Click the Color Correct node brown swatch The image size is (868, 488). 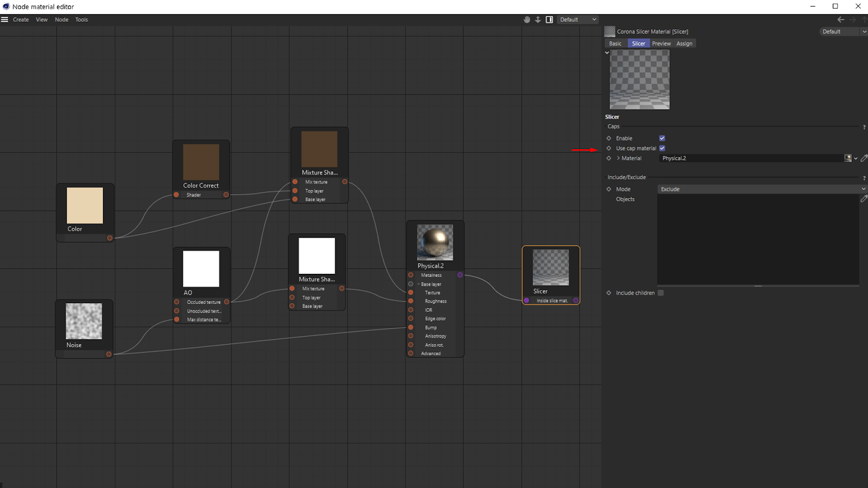(x=201, y=162)
